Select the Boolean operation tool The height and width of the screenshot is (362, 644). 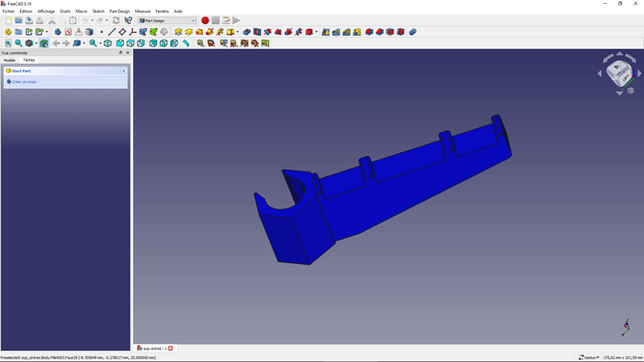pyautogui.click(x=413, y=32)
